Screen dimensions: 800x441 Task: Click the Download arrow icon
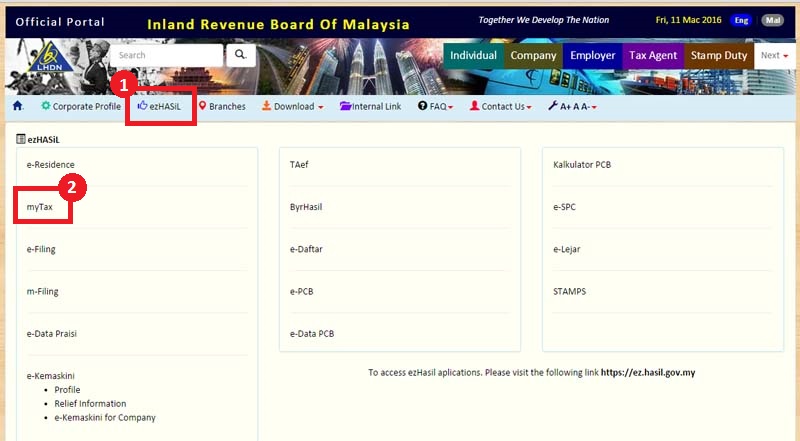[x=266, y=106]
